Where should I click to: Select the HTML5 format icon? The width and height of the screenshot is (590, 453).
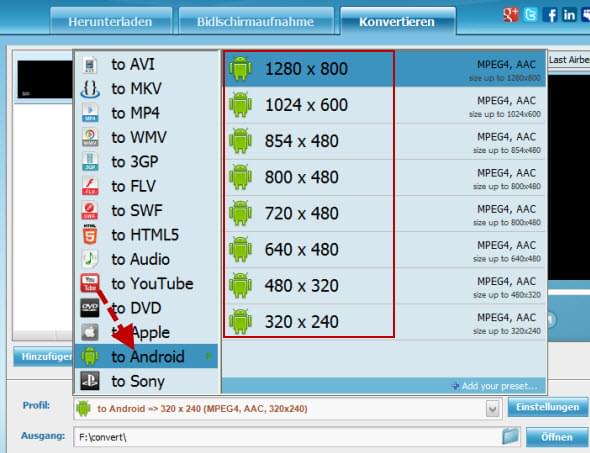coord(90,235)
